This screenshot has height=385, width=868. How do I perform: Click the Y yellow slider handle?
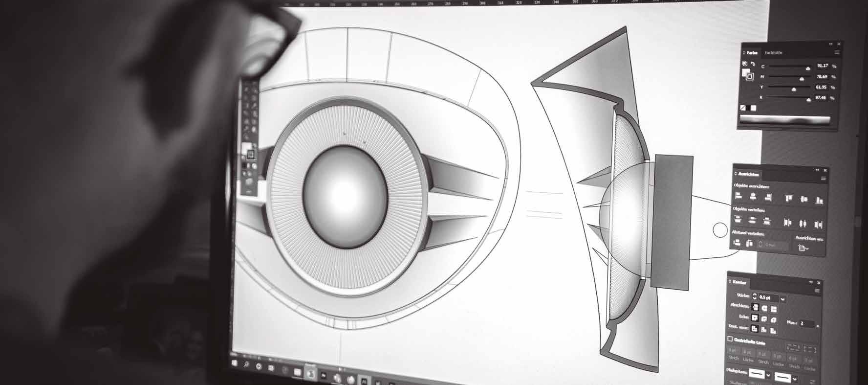(x=794, y=90)
